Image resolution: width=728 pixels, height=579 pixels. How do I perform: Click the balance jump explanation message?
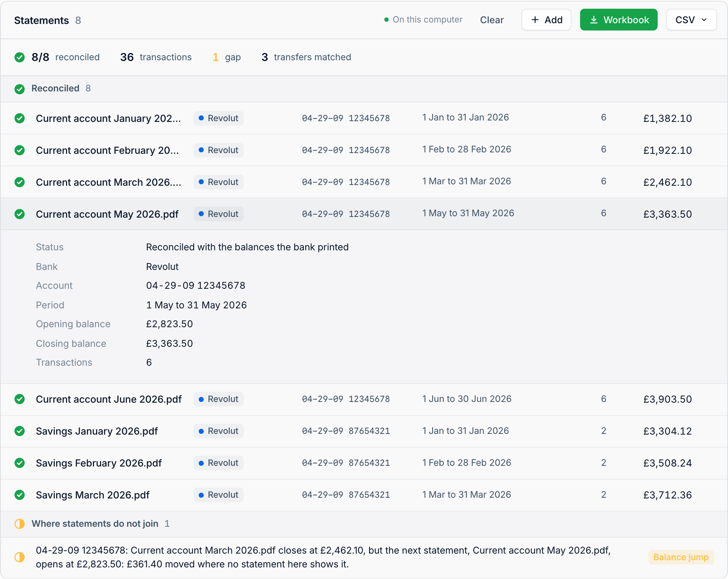pyautogui.click(x=323, y=557)
